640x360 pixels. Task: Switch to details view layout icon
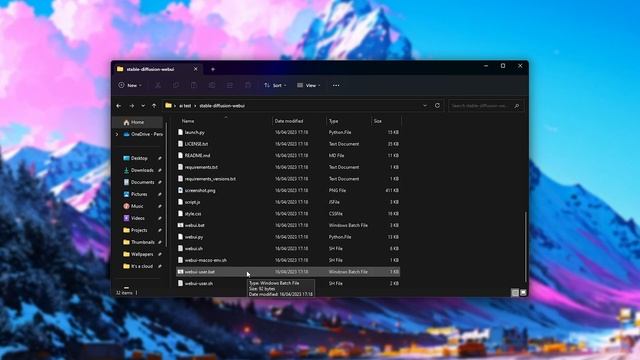(x=515, y=292)
